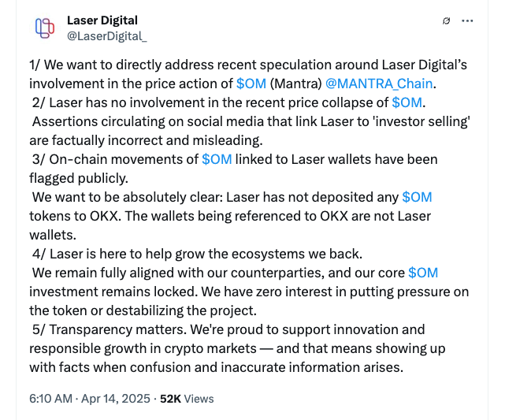Open $OM cashtag after "our core"
This screenshot has height=420, width=505.
click(423, 272)
